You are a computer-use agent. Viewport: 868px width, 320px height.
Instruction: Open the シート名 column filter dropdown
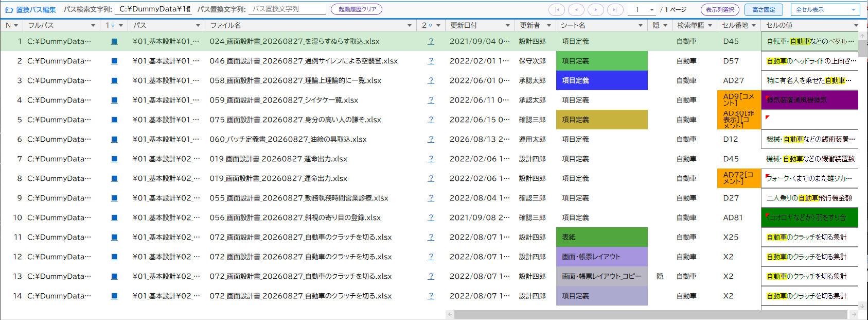(641, 25)
